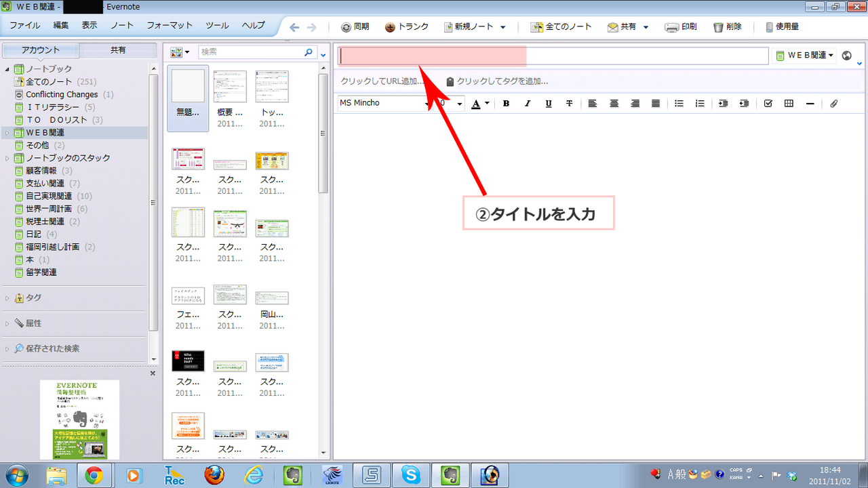Open the フォーマット menu

click(170, 26)
